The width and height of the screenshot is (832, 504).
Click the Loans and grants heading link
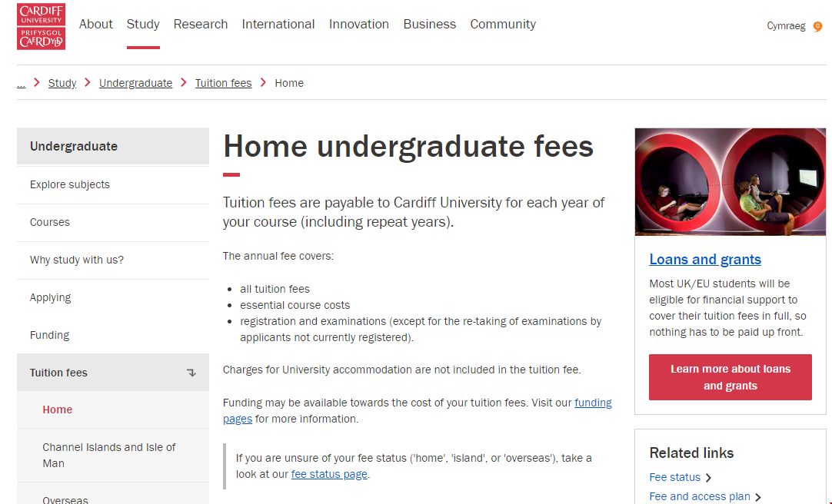704,259
